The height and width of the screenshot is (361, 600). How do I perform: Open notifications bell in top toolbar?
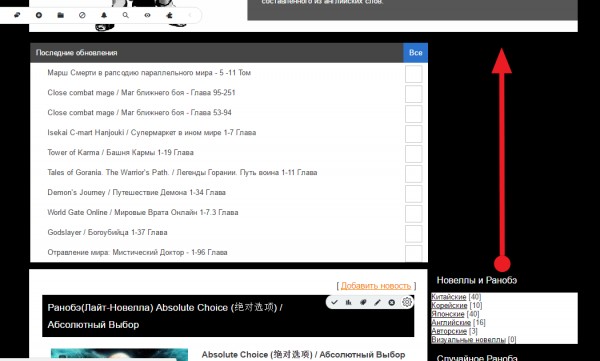104,15
